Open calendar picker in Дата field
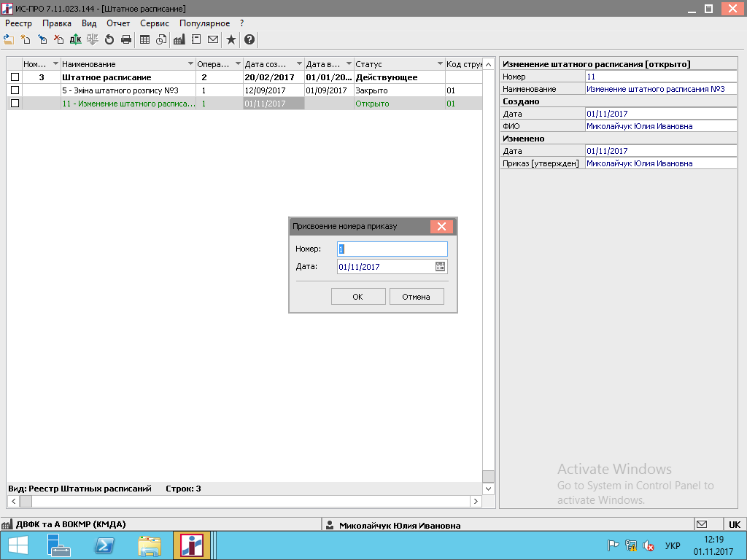The width and height of the screenshot is (747, 560). click(x=440, y=267)
